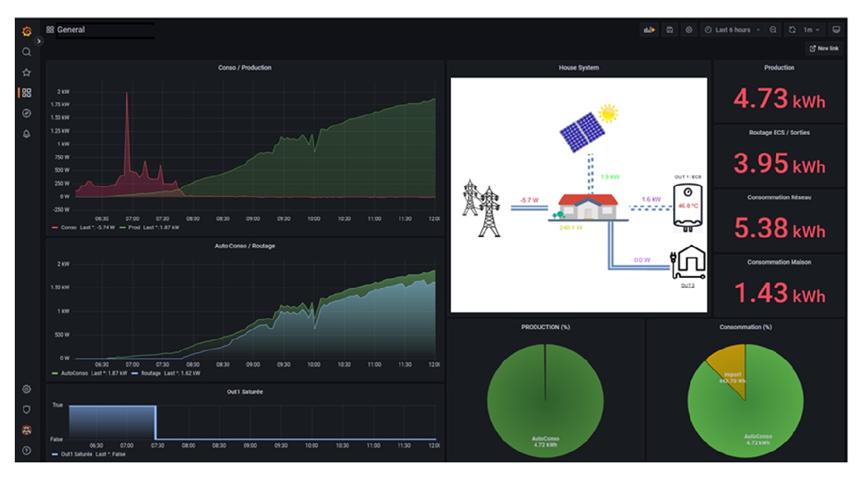This screenshot has height=477, width=868.
Task: Open the Out1 Saturée panel title menu
Action: (x=245, y=392)
